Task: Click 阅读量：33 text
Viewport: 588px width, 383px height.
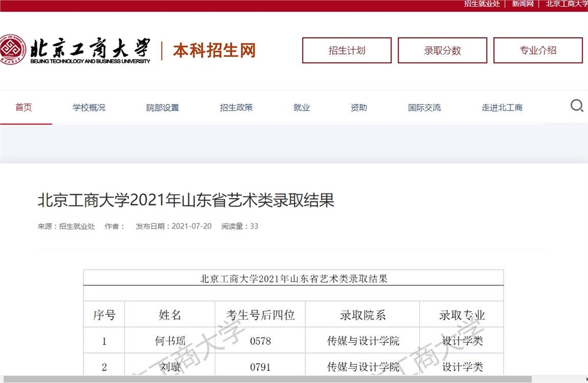Action: coord(240,226)
